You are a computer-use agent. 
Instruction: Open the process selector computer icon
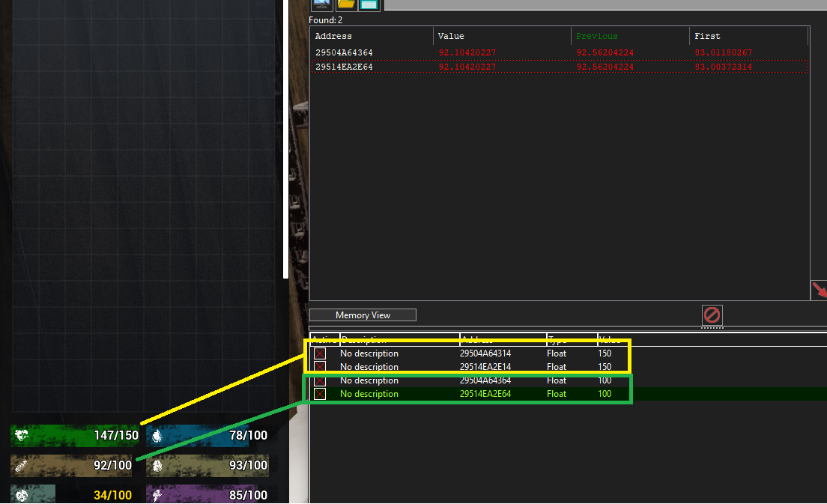click(321, 4)
